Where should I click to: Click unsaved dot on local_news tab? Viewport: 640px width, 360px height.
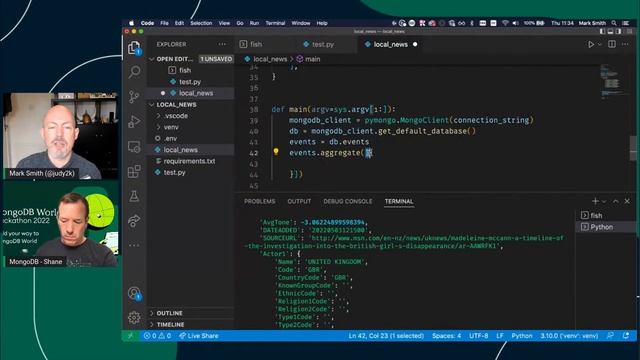(x=415, y=44)
